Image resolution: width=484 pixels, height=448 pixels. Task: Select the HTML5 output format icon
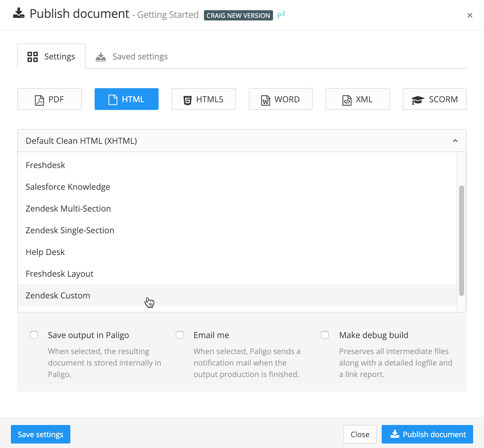[x=187, y=99]
